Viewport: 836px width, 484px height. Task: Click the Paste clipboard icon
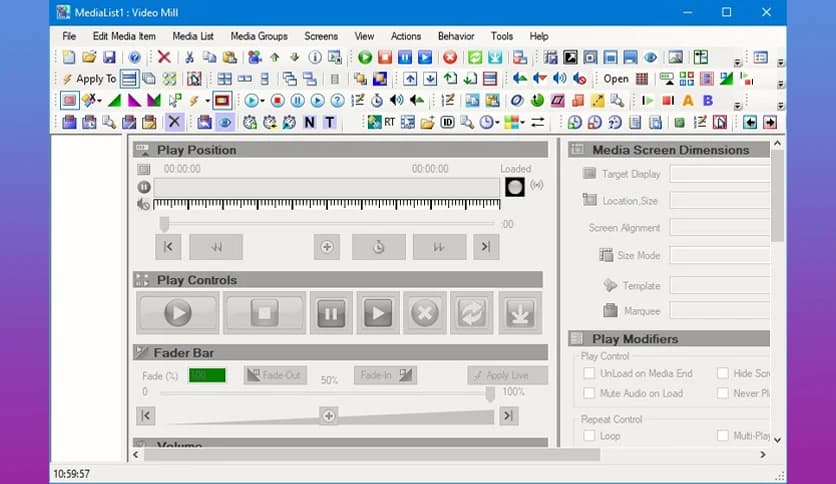(230, 57)
